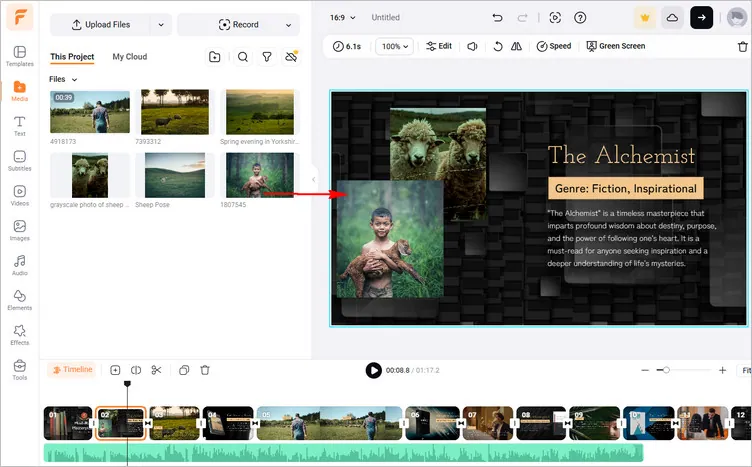Image resolution: width=752 pixels, height=467 pixels.
Task: Open the Green Screen option
Action: tap(616, 46)
